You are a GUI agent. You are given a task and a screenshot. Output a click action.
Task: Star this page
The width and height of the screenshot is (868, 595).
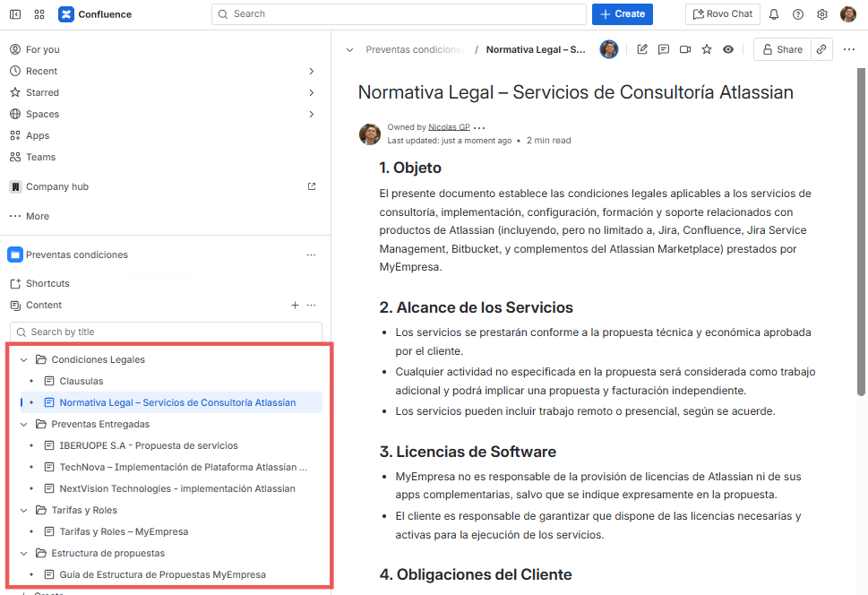point(707,49)
